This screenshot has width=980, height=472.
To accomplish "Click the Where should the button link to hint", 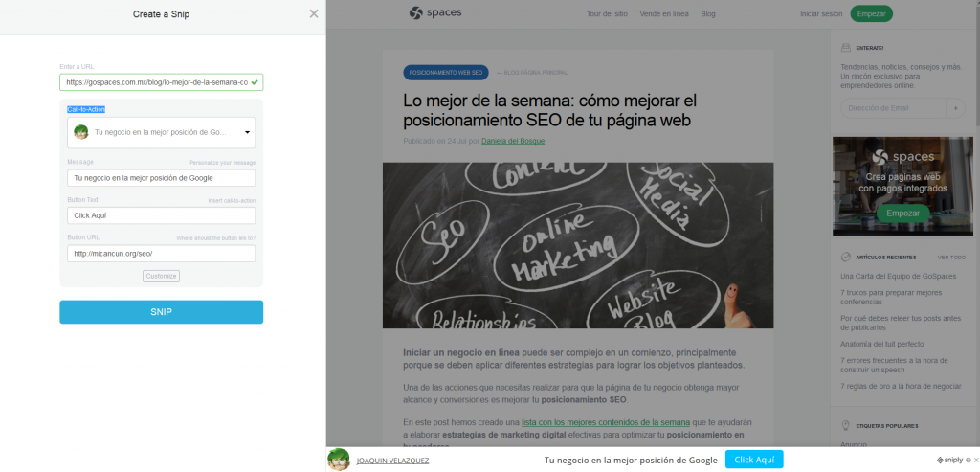I will click(x=215, y=238).
